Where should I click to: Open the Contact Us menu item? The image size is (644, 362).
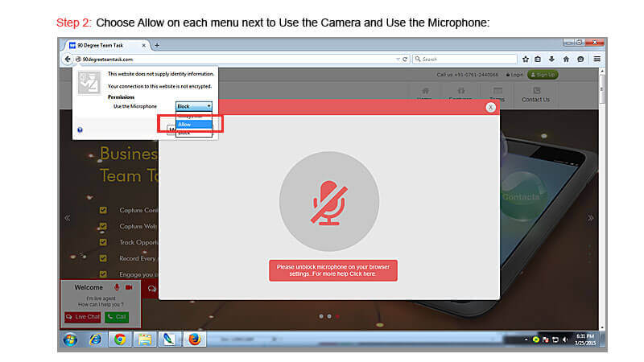click(x=535, y=95)
